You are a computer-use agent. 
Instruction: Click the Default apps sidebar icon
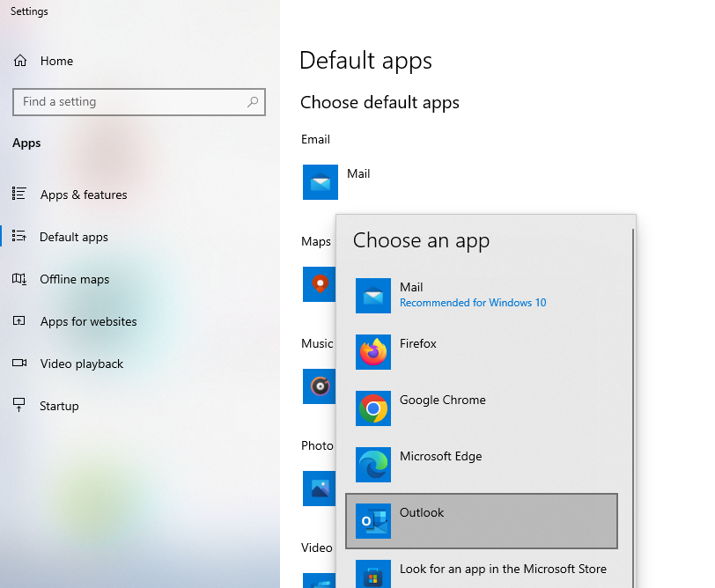(19, 236)
